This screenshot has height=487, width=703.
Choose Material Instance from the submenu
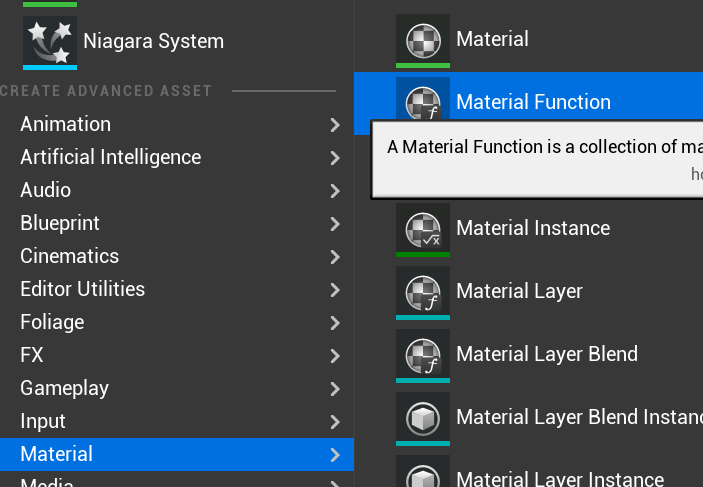coord(532,228)
